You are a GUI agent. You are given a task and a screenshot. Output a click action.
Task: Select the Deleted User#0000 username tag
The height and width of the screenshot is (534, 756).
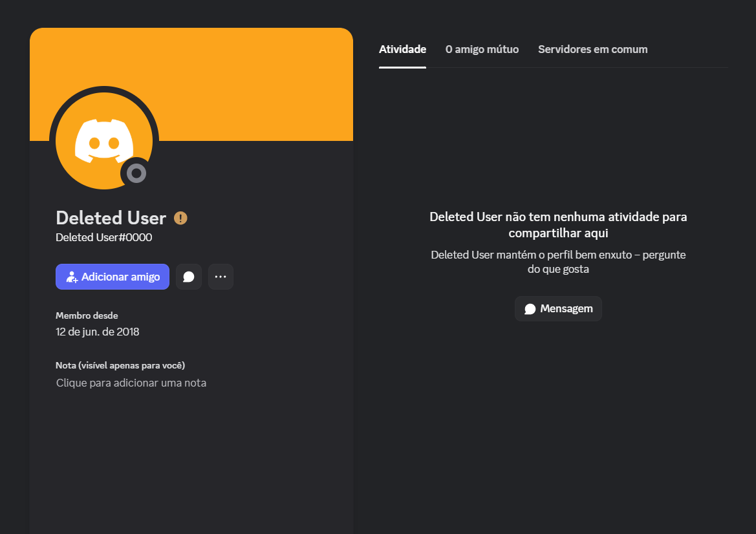103,237
